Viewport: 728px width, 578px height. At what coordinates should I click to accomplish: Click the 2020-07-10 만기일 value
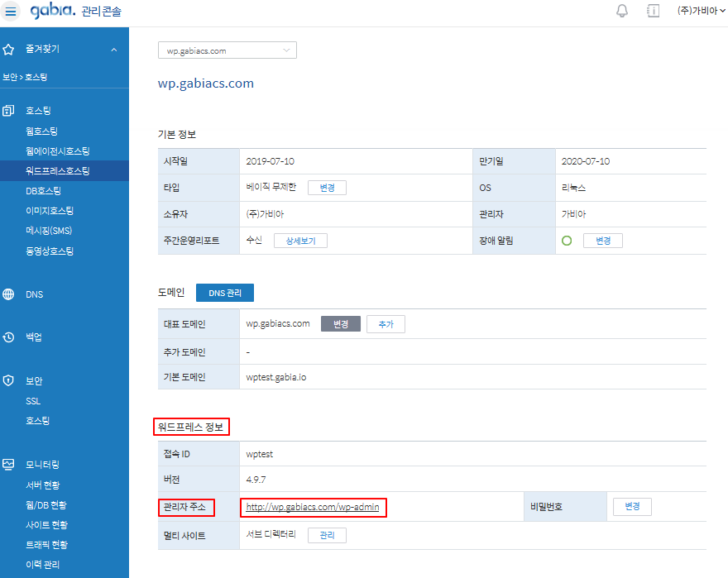pyautogui.click(x=586, y=161)
